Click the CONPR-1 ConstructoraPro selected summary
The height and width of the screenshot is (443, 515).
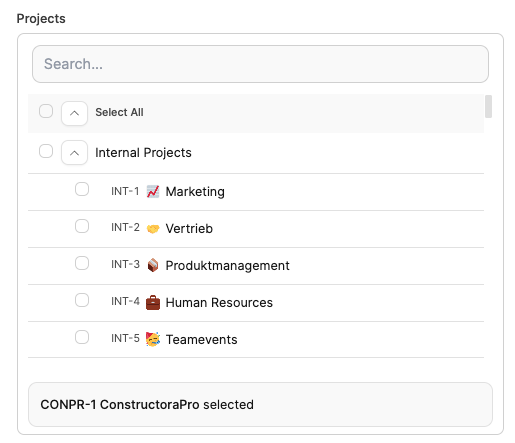(x=260, y=404)
